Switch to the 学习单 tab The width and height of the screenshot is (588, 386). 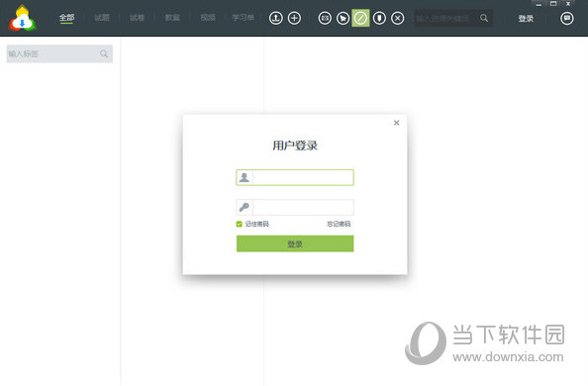pos(243,18)
